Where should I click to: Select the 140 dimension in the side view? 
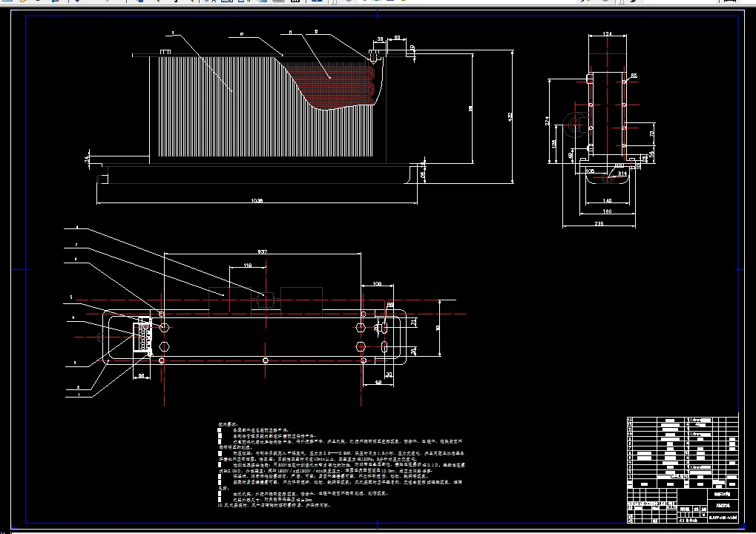[607, 200]
